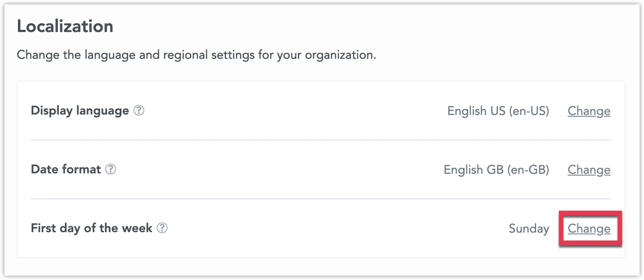
Task: Click the Sunday value label
Action: 529,228
